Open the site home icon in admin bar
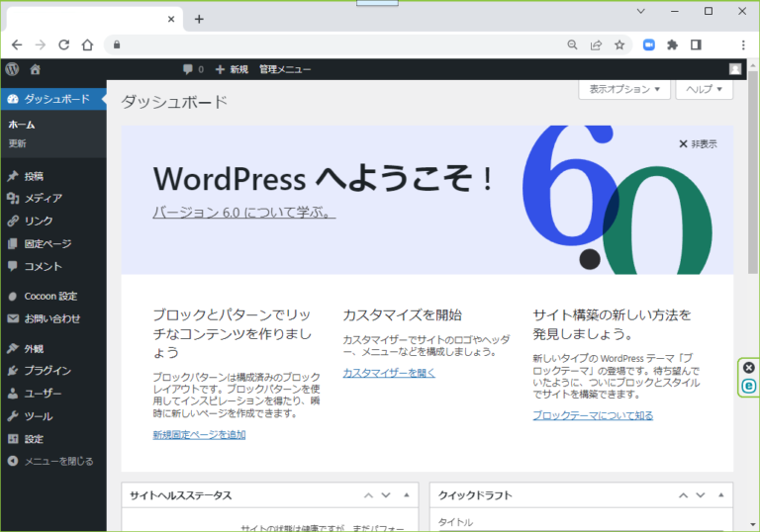 (x=35, y=69)
